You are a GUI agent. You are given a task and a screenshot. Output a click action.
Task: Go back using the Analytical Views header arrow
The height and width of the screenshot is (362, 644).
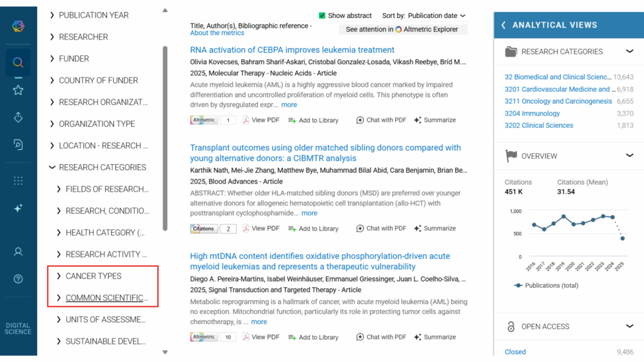503,25
